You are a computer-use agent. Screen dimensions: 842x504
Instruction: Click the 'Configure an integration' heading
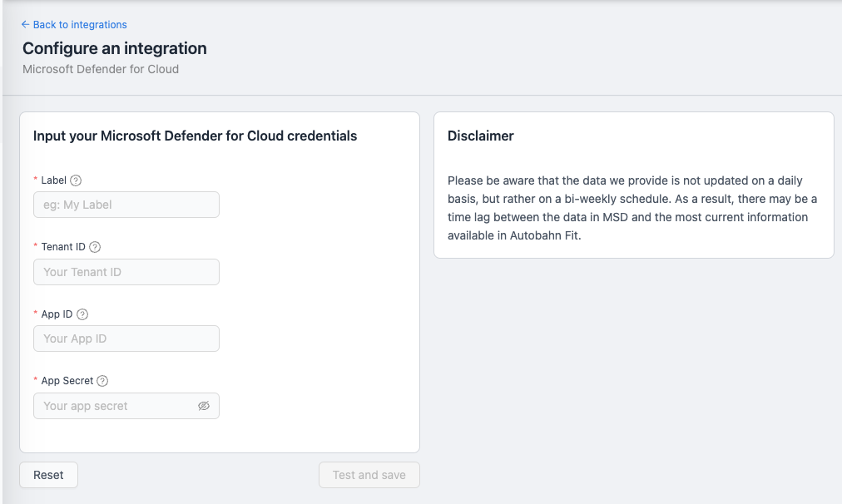(114, 48)
